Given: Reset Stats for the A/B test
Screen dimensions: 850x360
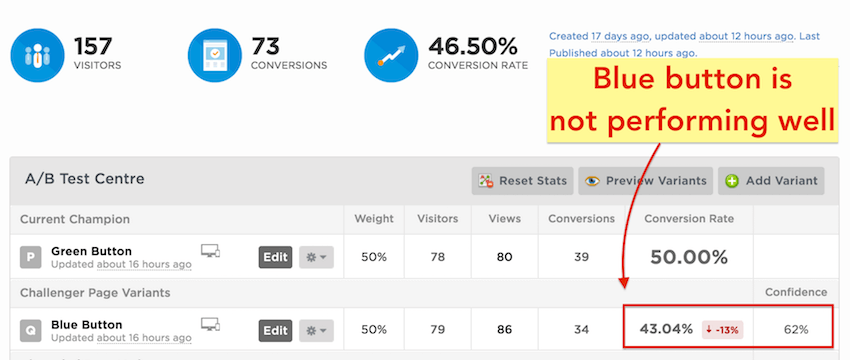Looking at the screenshot, I should 522,181.
